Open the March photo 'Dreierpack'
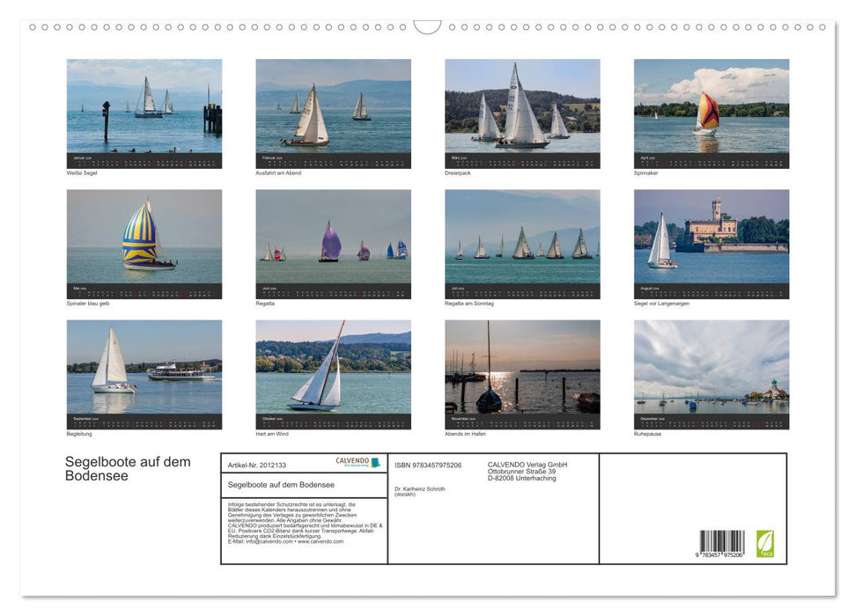 (522, 110)
